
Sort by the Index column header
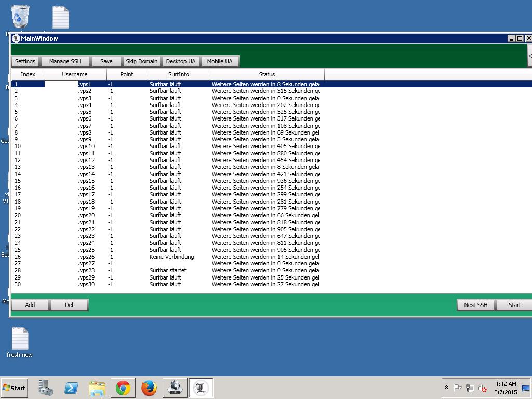[28, 74]
